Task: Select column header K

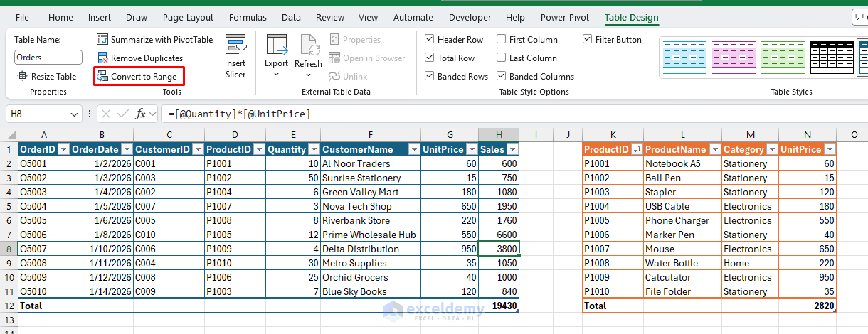Action: tap(613, 135)
